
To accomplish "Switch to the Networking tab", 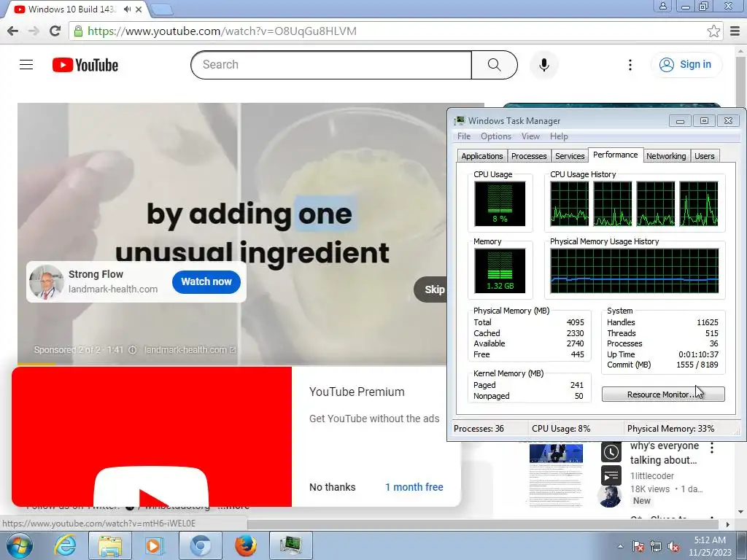I will click(666, 156).
